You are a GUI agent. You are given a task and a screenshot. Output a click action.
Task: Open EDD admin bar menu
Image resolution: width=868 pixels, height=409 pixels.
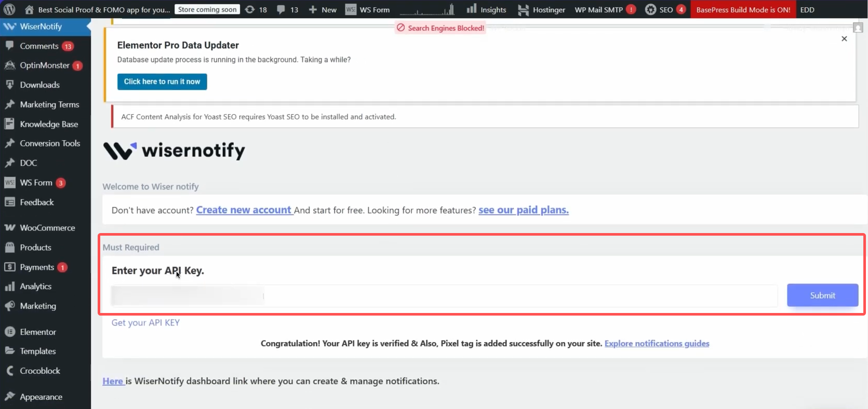click(807, 9)
